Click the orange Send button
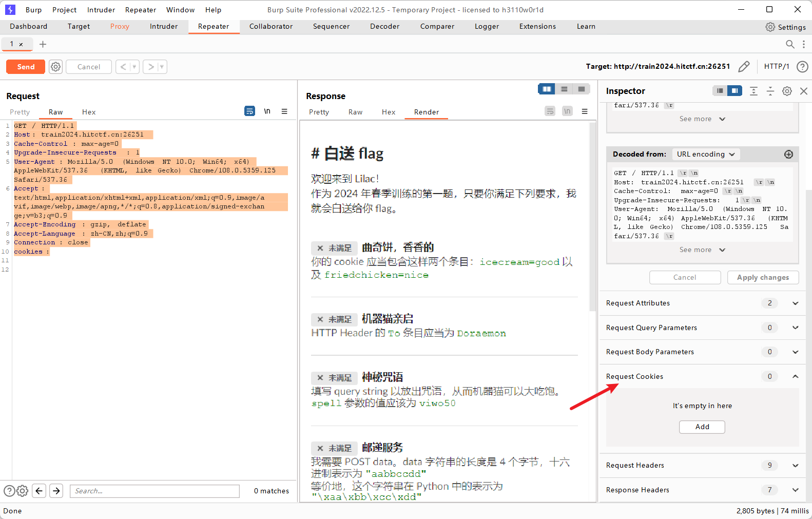 pyautogui.click(x=26, y=67)
